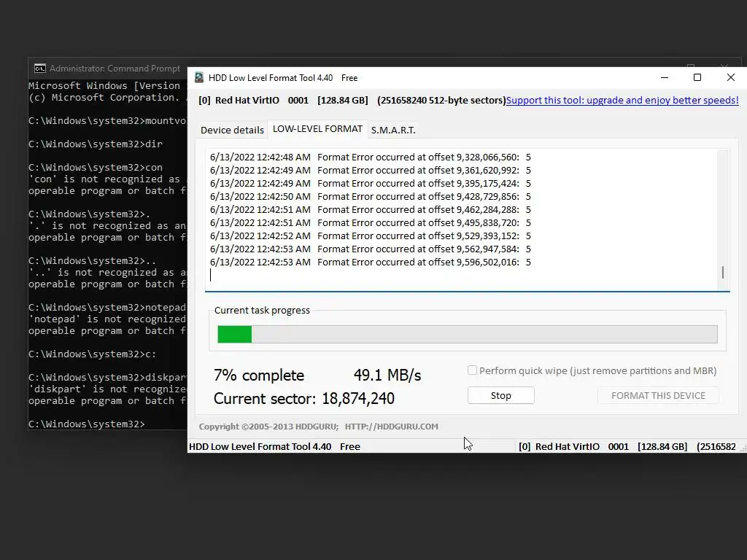Click log entry with offset 9,328,066,560
Screen dimensions: 747x560
[x=370, y=157]
